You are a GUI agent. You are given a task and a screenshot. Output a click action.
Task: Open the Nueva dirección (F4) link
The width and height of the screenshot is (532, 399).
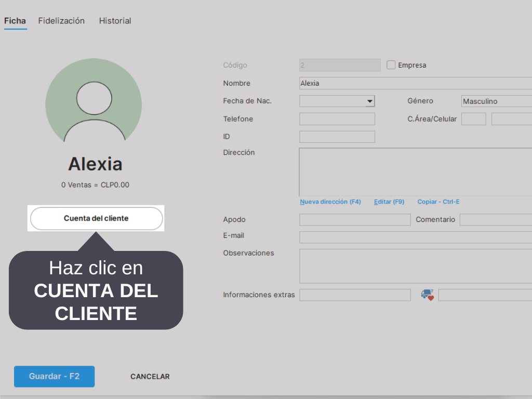click(x=330, y=202)
